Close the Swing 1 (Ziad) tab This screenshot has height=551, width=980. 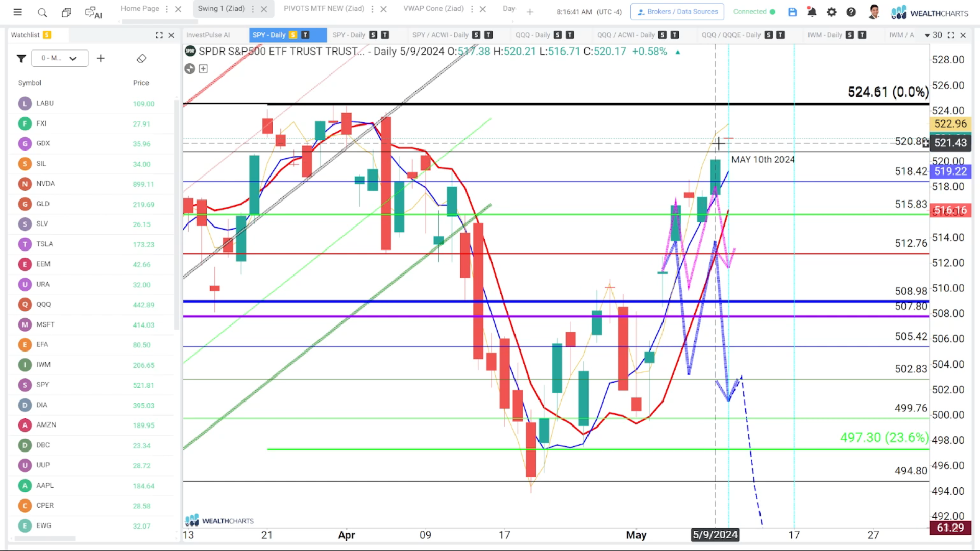tap(264, 9)
